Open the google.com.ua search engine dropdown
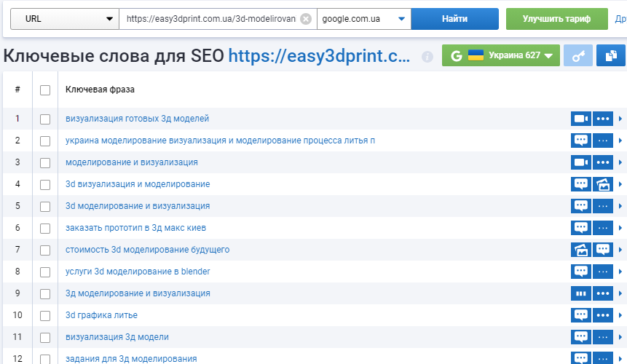The width and height of the screenshot is (627, 364). pyautogui.click(x=364, y=19)
